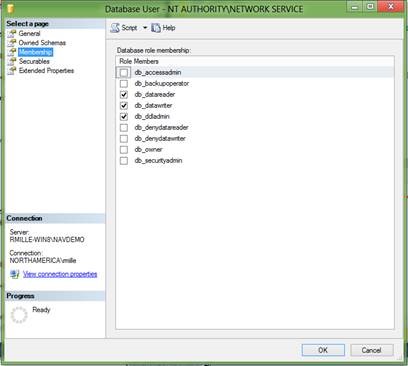Image resolution: width=408 pixels, height=366 pixels.
Task: Click the Ready status text
Action: tap(41, 310)
